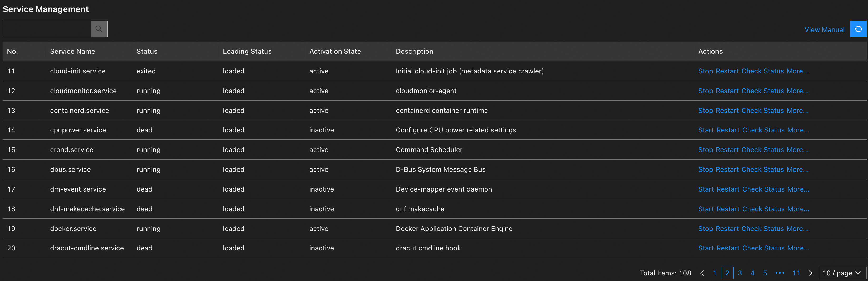Start the cpupower.service
Viewport: 868px width, 281px height.
pyautogui.click(x=706, y=130)
